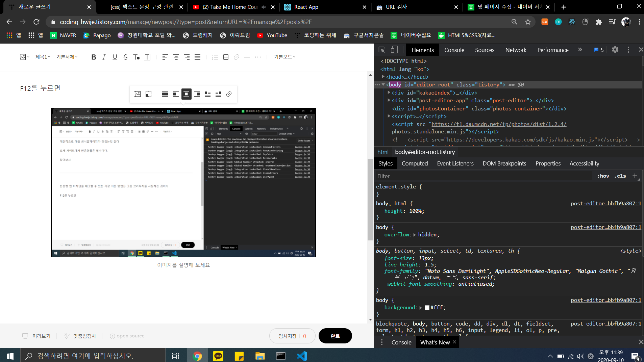Reload the page in Chrome
The width and height of the screenshot is (644, 362).
point(36,22)
